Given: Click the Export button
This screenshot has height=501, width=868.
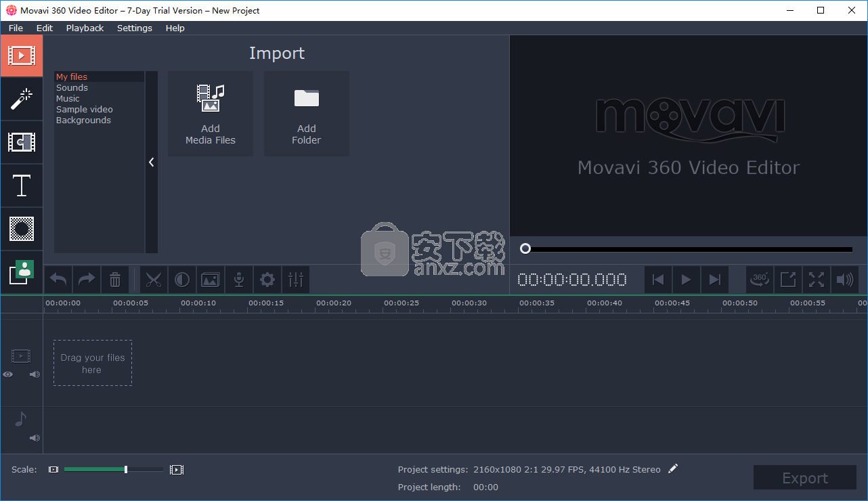Looking at the screenshot, I should (x=805, y=477).
